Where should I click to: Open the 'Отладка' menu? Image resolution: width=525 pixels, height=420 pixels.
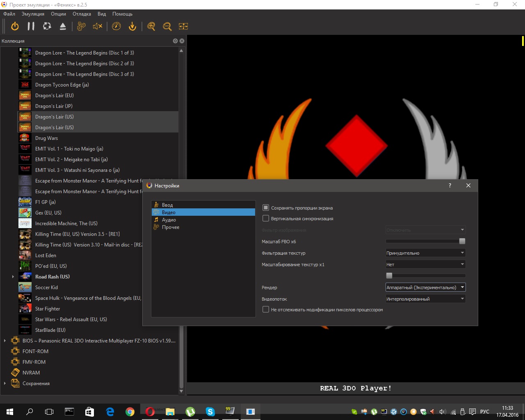(82, 14)
